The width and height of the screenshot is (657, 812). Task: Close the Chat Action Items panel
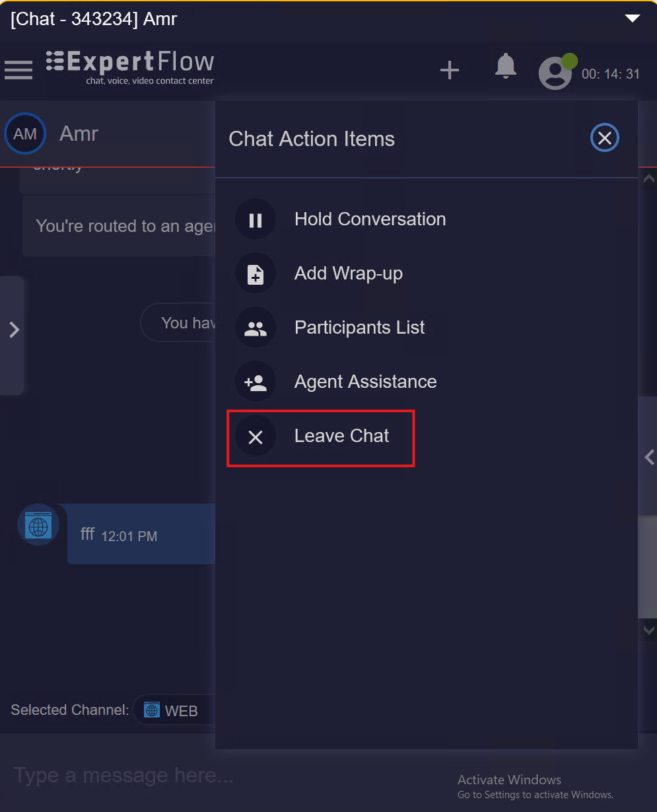click(604, 138)
